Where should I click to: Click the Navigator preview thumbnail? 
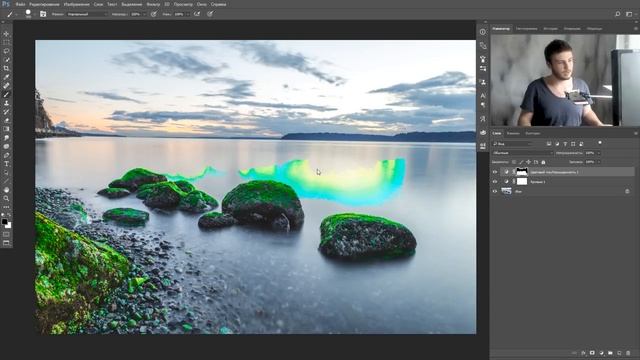565,80
